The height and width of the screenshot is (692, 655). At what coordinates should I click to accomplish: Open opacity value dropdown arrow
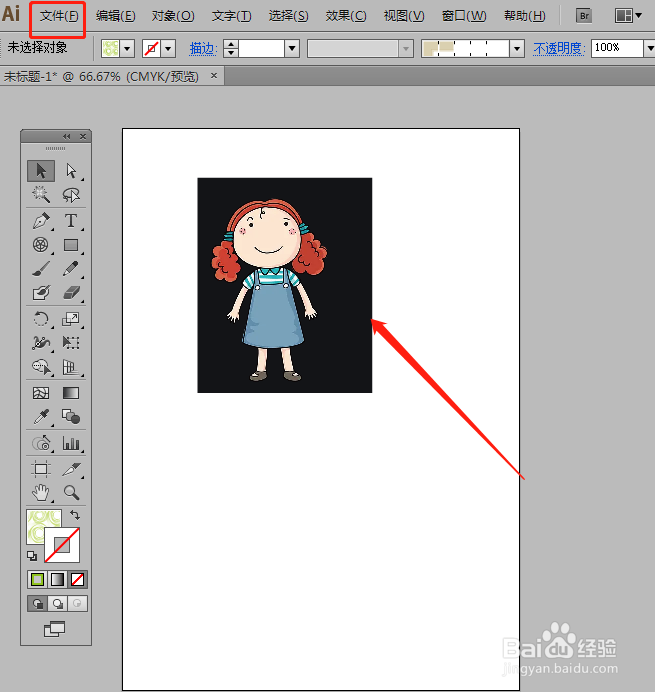650,49
